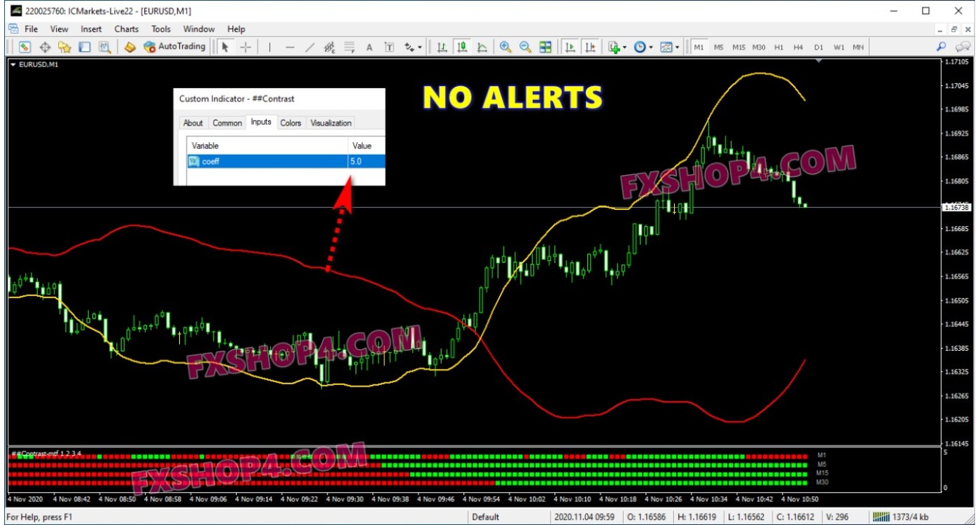Click the New Chart toolbar icon
The width and height of the screenshot is (980, 525).
tap(24, 47)
